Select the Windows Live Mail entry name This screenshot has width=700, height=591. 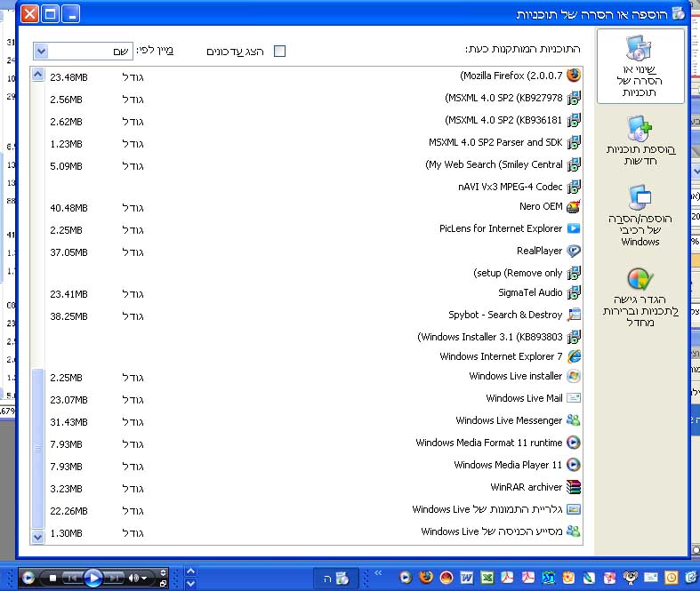pyautogui.click(x=524, y=398)
